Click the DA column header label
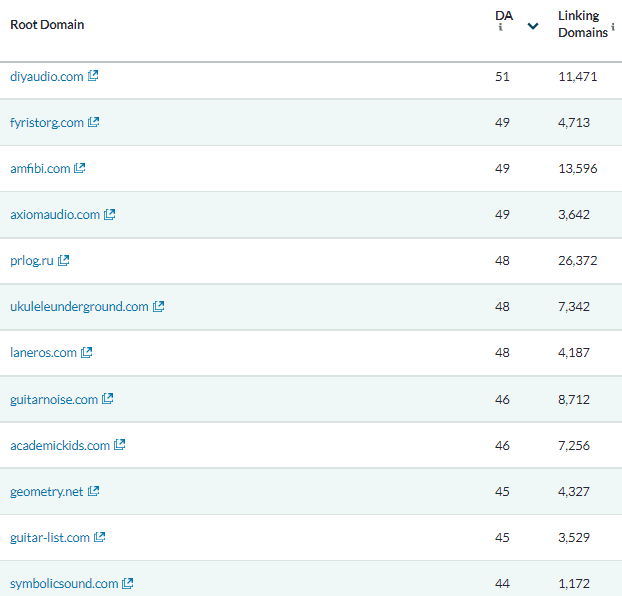Image resolution: width=622 pixels, height=596 pixels. point(504,15)
